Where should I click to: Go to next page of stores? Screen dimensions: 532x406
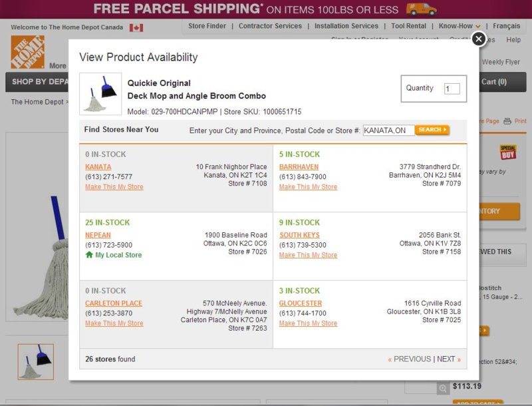[x=448, y=359]
